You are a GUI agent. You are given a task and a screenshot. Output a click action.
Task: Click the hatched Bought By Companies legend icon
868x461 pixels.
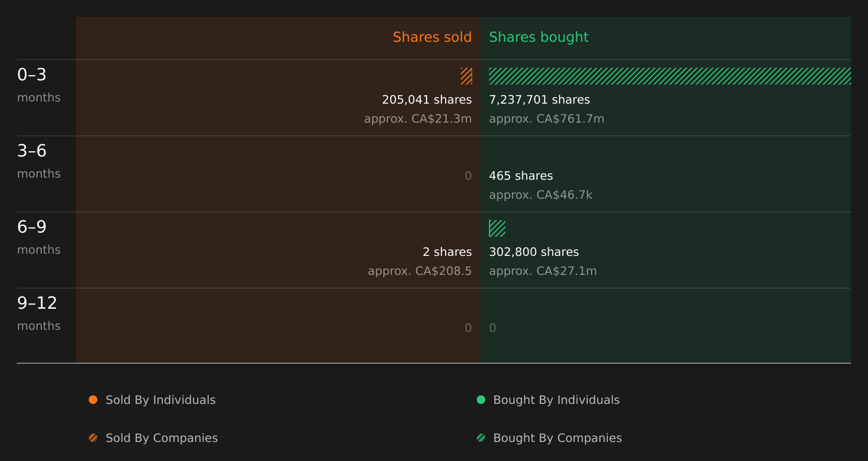(x=481, y=438)
